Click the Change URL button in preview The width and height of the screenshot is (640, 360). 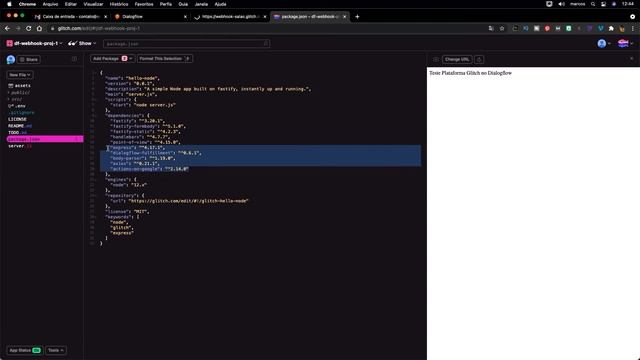457,60
